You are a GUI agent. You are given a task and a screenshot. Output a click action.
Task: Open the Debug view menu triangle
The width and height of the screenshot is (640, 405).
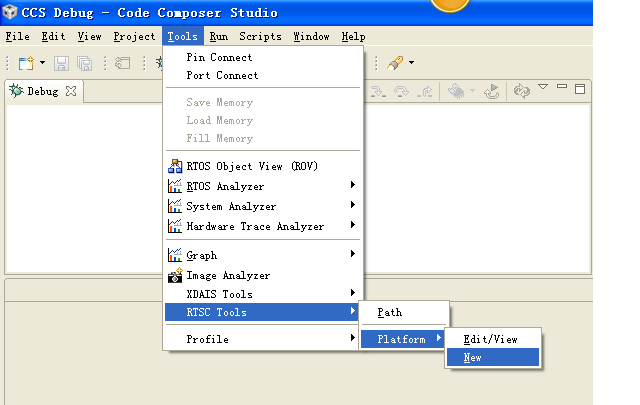tap(543, 87)
